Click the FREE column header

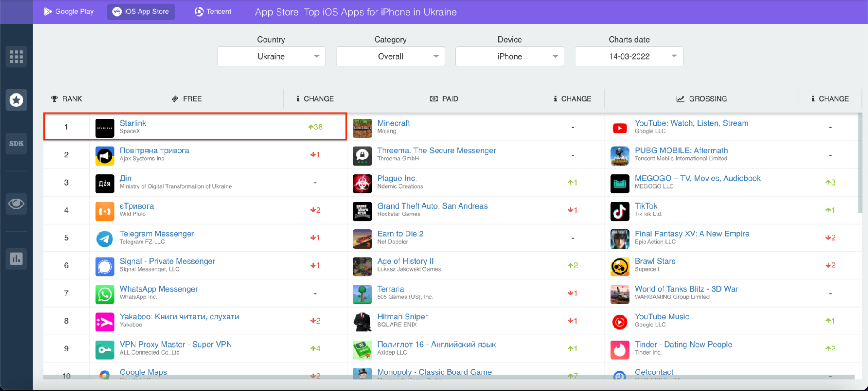coord(187,99)
